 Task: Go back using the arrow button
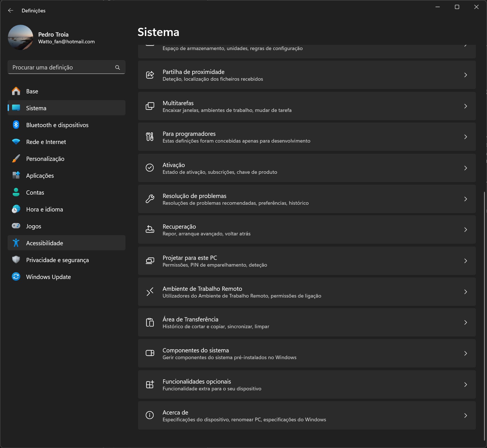pyautogui.click(x=11, y=10)
